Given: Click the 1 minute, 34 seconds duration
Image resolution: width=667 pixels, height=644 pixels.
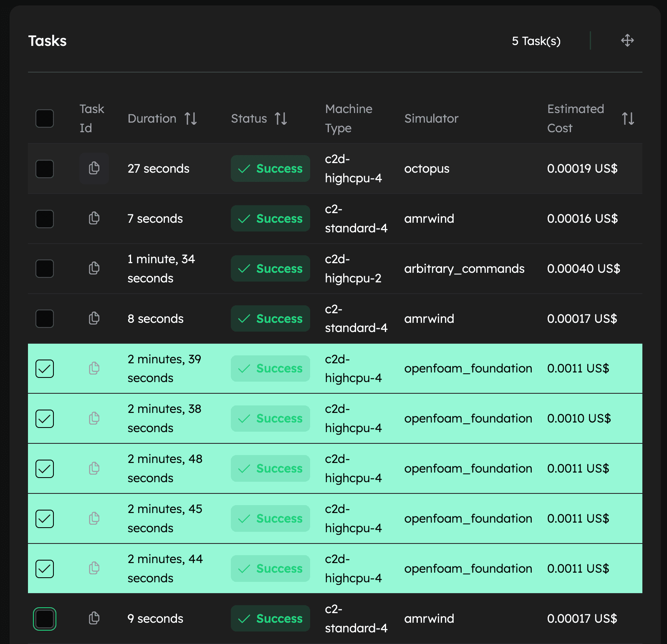Looking at the screenshot, I should tap(161, 269).
